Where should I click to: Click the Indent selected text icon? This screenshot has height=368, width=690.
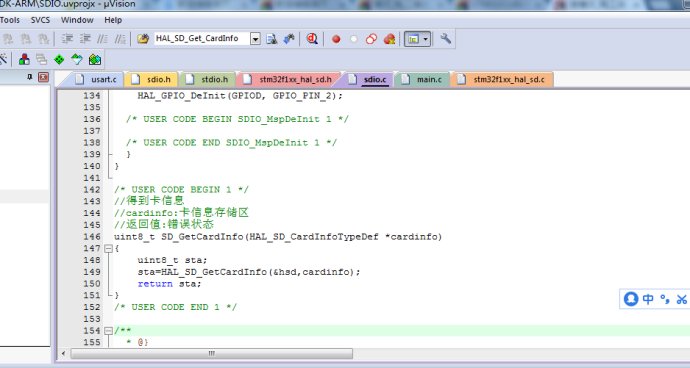pos(67,39)
